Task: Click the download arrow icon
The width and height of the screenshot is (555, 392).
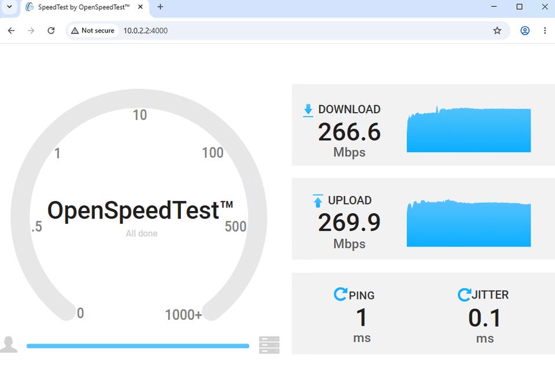Action: 308,110
